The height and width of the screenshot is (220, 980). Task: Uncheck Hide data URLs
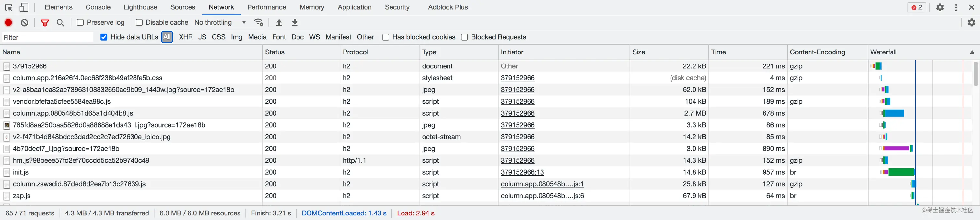click(104, 37)
